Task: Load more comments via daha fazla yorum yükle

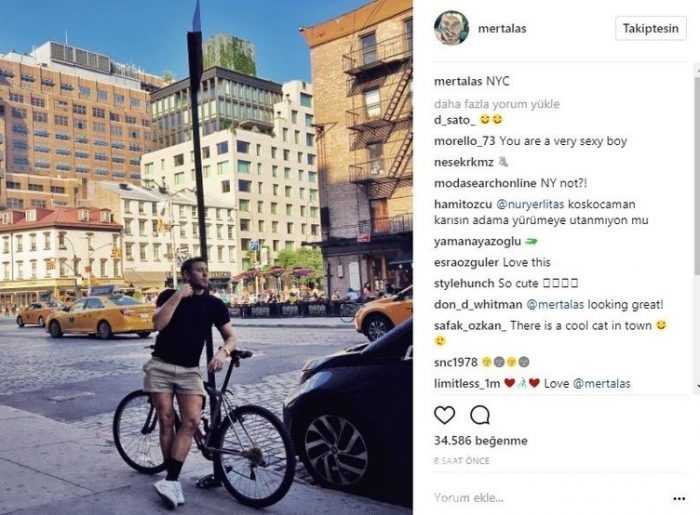Action: pyautogui.click(x=496, y=104)
